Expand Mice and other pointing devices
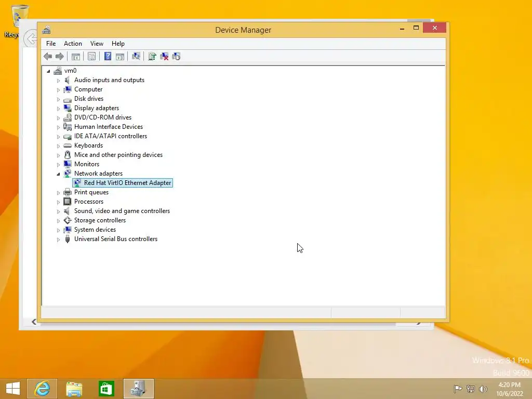The width and height of the screenshot is (532, 399). click(x=58, y=155)
